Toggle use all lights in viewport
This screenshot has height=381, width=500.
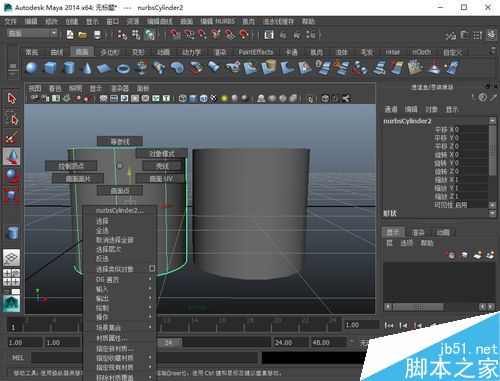point(224,98)
